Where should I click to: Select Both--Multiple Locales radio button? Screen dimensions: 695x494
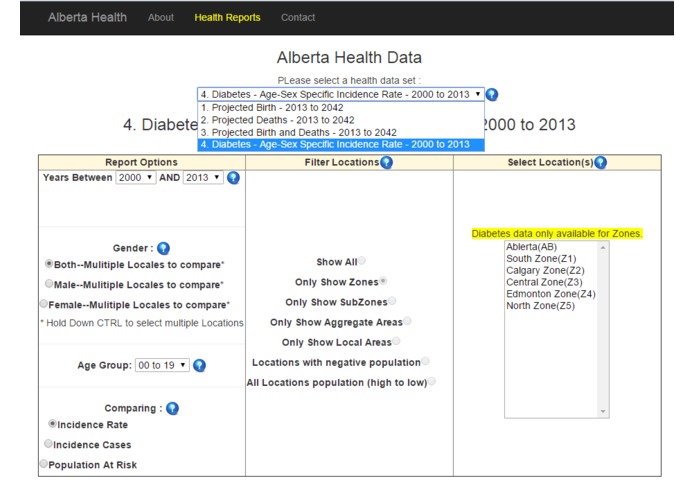49,264
